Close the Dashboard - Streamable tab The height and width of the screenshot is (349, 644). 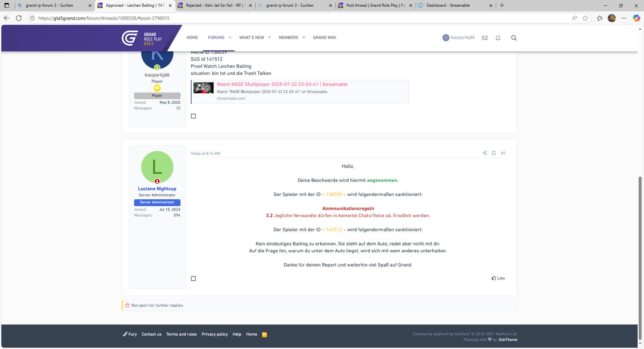pos(491,5)
